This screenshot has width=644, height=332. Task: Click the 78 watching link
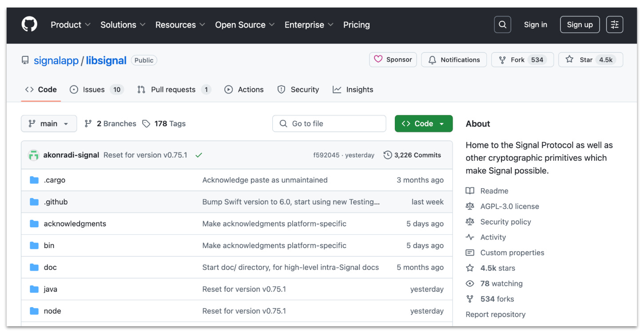[501, 284]
